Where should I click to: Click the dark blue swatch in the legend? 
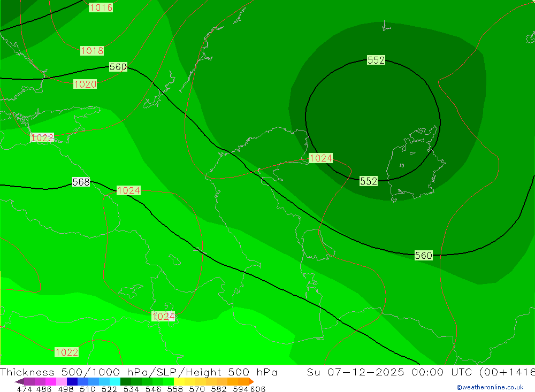pos(72,381)
